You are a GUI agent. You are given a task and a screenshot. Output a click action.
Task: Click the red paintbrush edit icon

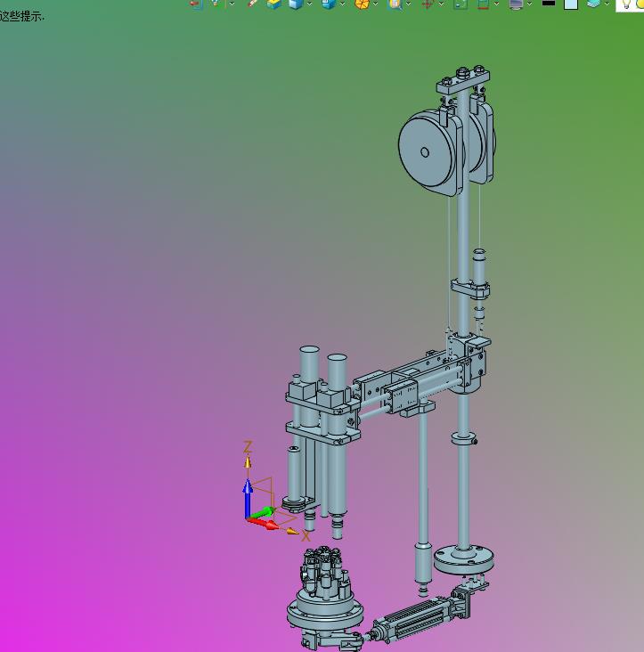click(x=252, y=4)
